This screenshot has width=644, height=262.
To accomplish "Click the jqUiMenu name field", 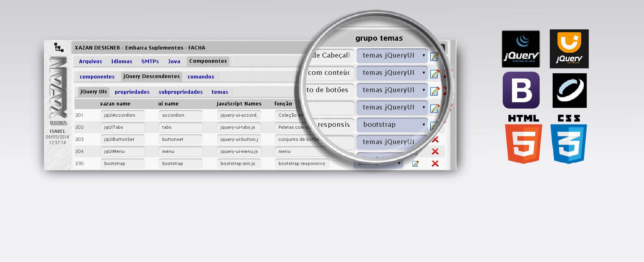I will click(x=123, y=152).
